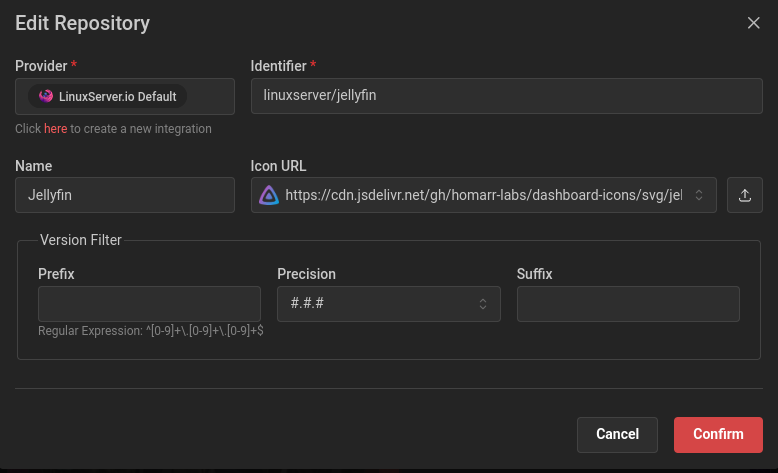Click the upload icon button
This screenshot has width=778, height=473.
click(x=744, y=196)
